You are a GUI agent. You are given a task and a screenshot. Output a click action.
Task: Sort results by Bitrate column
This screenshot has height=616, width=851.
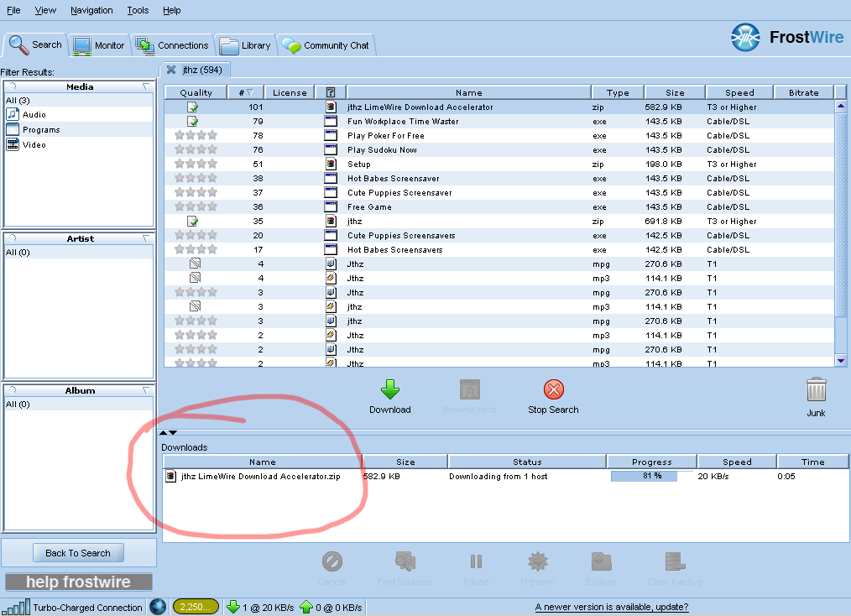click(x=804, y=93)
